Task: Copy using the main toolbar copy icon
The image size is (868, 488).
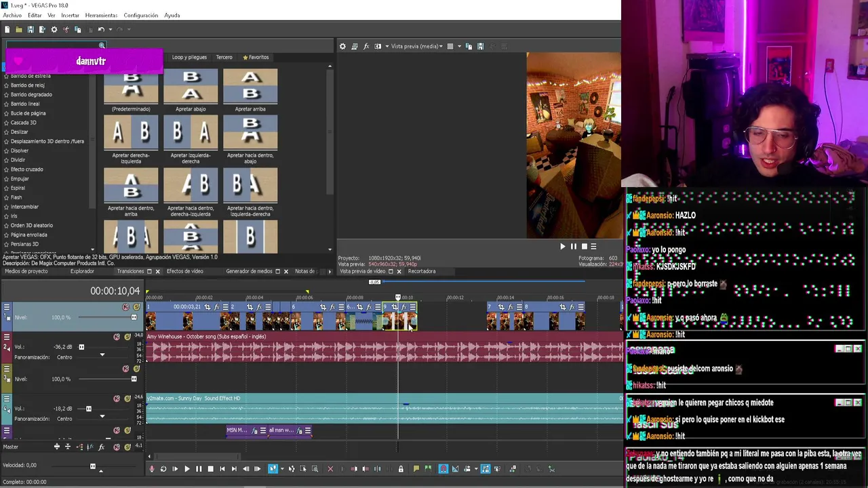Action: (77, 29)
